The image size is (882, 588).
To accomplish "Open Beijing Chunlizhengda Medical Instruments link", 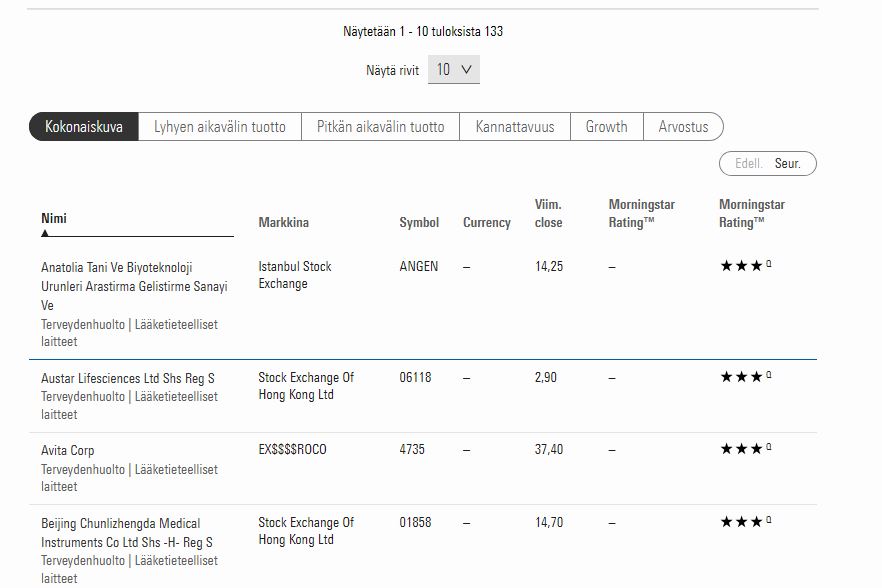I will 127,533.
